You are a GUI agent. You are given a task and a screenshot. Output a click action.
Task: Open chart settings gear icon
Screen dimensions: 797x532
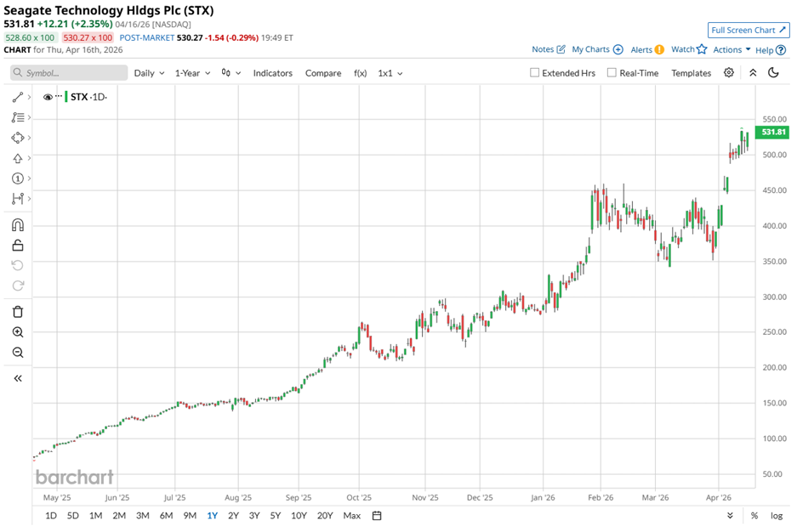pyautogui.click(x=729, y=73)
